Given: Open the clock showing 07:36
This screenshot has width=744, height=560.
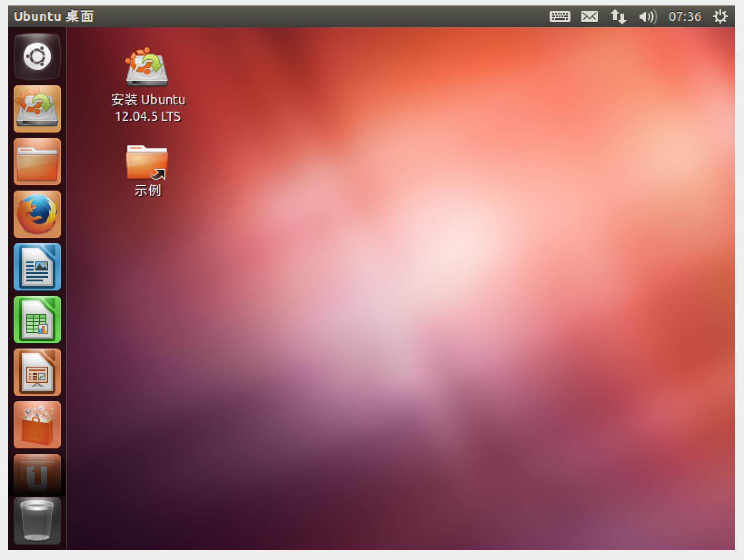Looking at the screenshot, I should click(685, 17).
